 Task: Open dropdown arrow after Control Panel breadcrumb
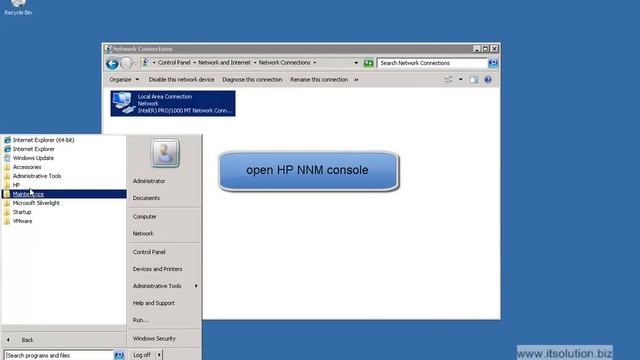(x=194, y=62)
